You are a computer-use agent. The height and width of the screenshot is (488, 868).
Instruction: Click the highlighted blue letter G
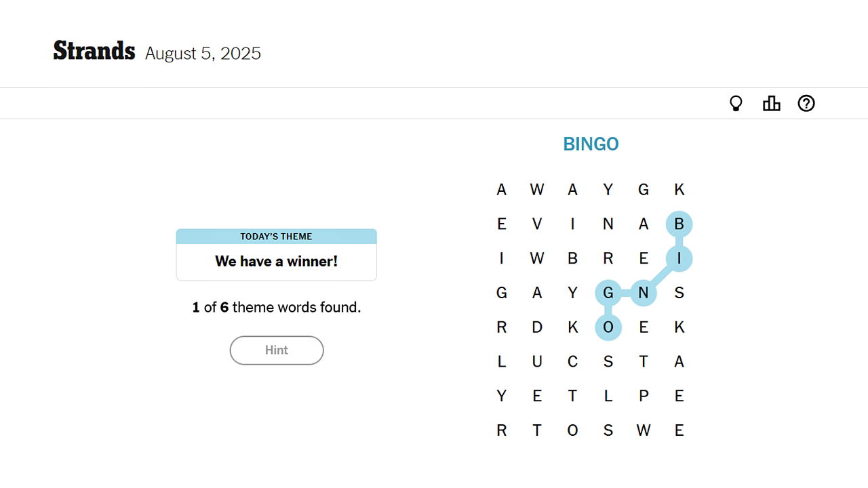(x=608, y=293)
